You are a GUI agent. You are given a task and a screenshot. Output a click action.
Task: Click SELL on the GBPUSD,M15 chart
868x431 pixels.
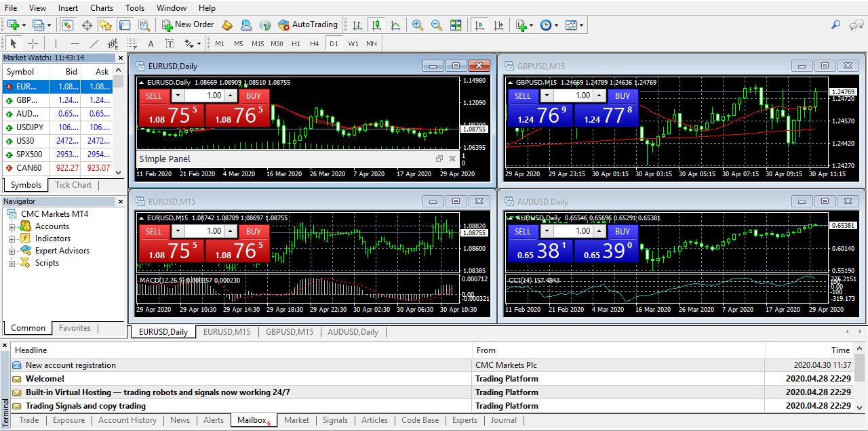pyautogui.click(x=523, y=96)
